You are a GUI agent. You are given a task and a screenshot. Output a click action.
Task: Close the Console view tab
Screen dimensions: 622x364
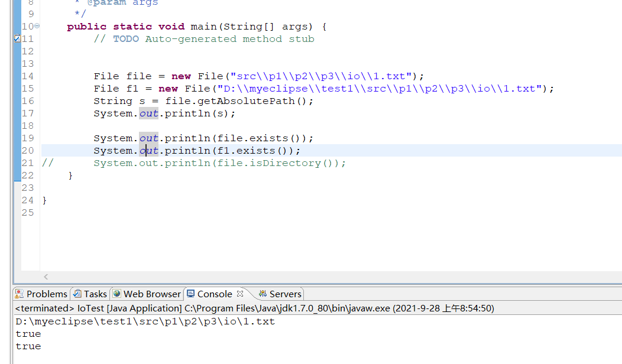(239, 293)
